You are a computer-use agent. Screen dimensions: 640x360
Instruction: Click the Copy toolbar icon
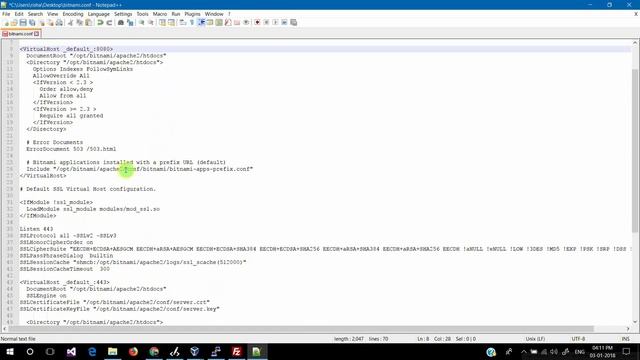click(79, 22)
